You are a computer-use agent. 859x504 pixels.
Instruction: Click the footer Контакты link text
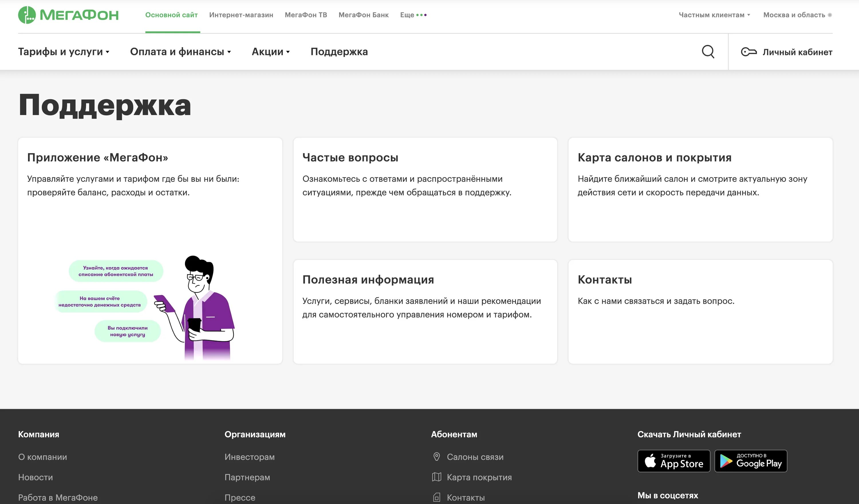466,497
